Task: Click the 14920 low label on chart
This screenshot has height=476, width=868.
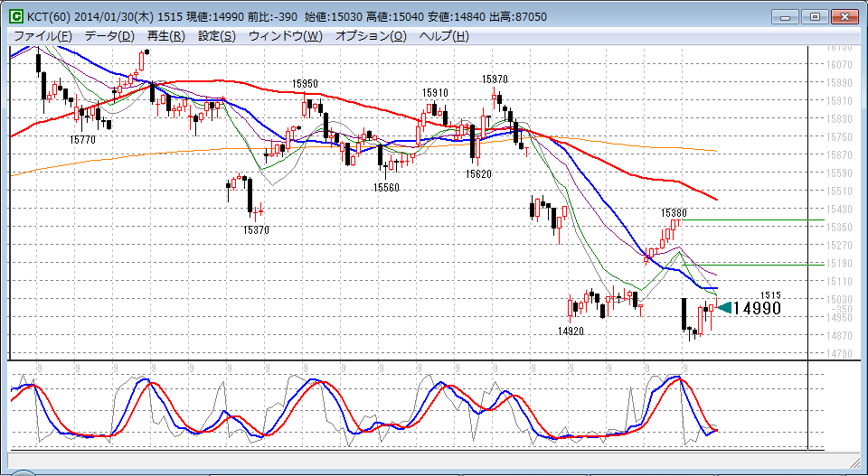Action: tap(571, 331)
